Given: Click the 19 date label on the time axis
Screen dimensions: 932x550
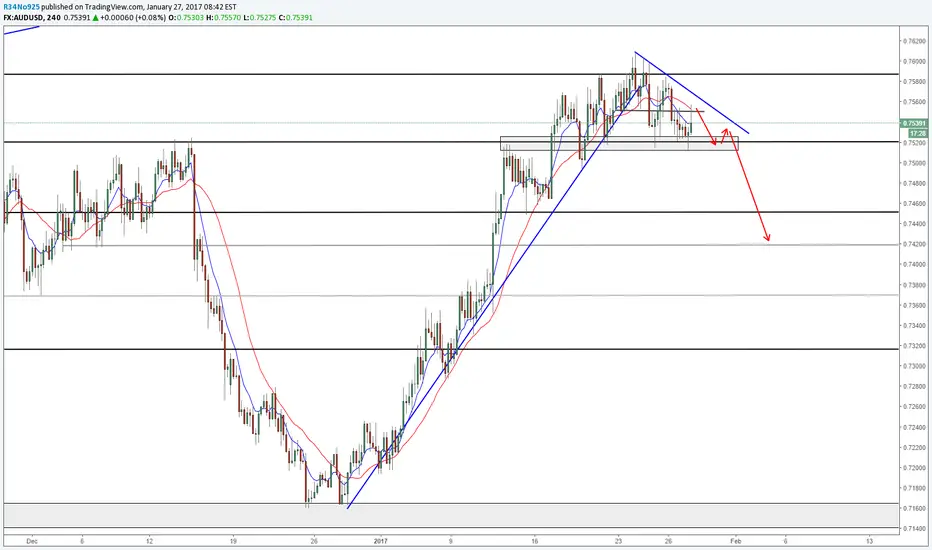Looking at the screenshot, I should pos(233,541).
